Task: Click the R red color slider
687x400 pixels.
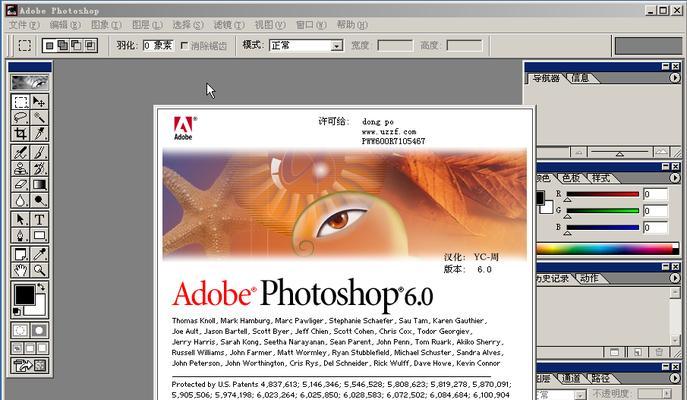Action: tap(602, 194)
